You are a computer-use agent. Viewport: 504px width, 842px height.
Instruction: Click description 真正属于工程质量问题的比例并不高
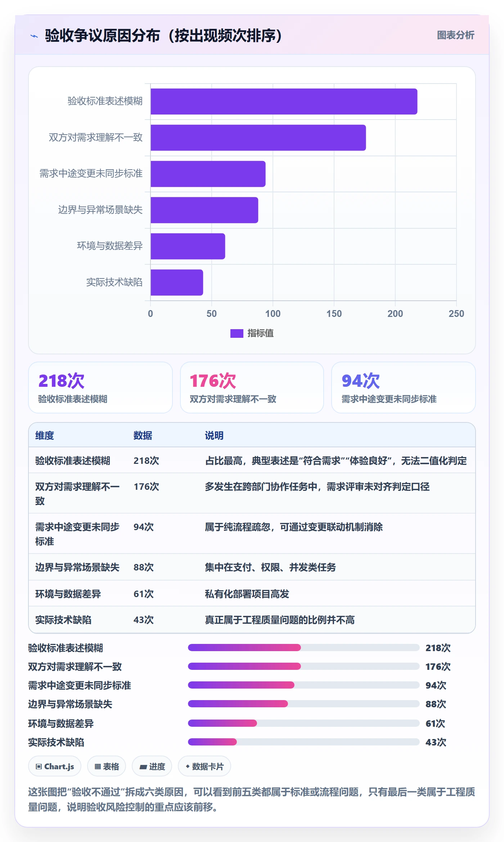pos(280,620)
